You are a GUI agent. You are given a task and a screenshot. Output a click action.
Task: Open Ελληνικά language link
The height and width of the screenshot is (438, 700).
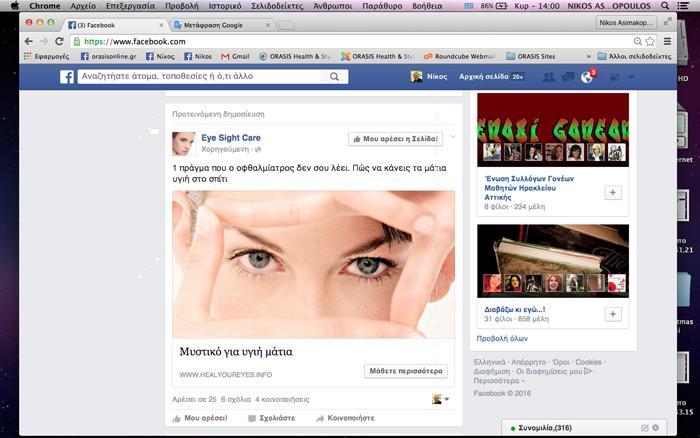[490, 362]
